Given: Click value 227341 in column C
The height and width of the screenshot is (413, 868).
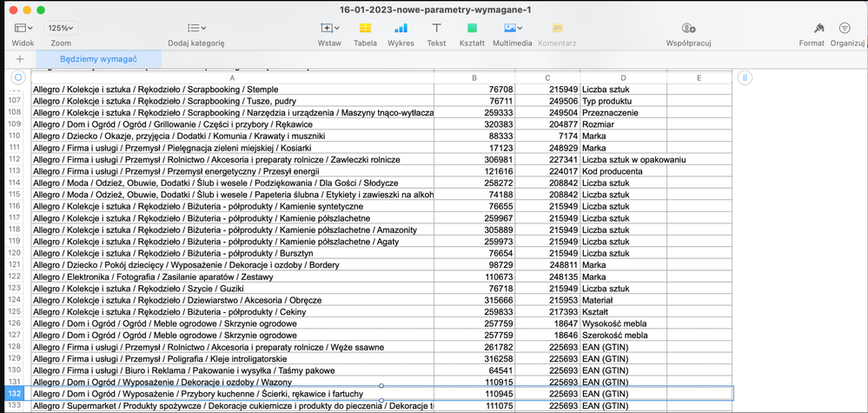Looking at the screenshot, I should [547, 159].
